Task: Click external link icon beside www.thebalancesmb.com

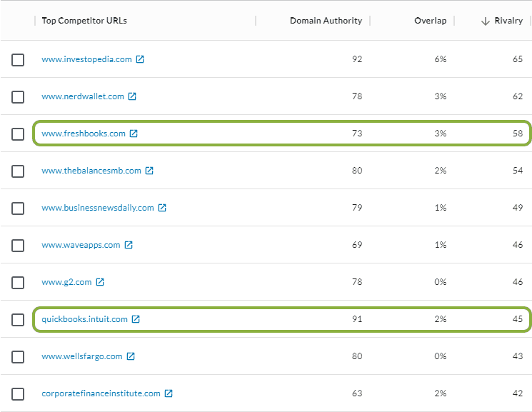Action: [149, 171]
